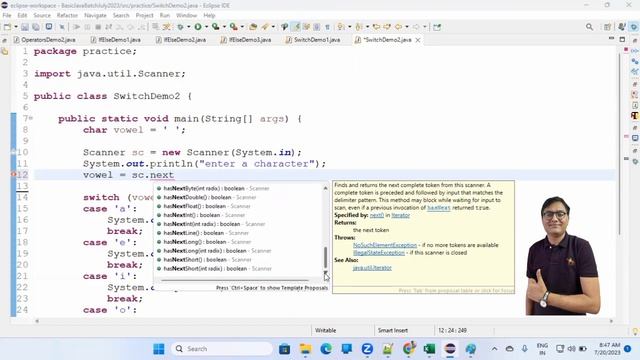Open the Iterator link after Specified by

[x=400, y=215]
